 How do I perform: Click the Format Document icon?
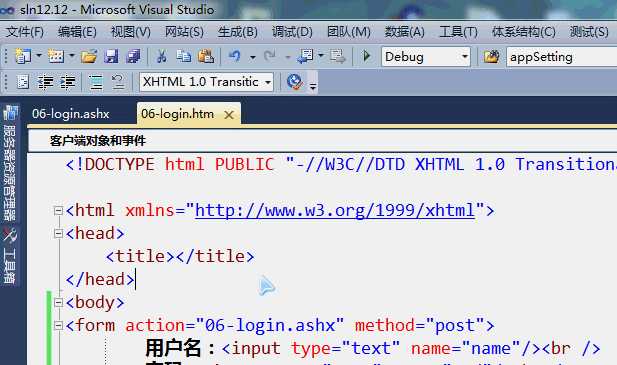coord(23,82)
